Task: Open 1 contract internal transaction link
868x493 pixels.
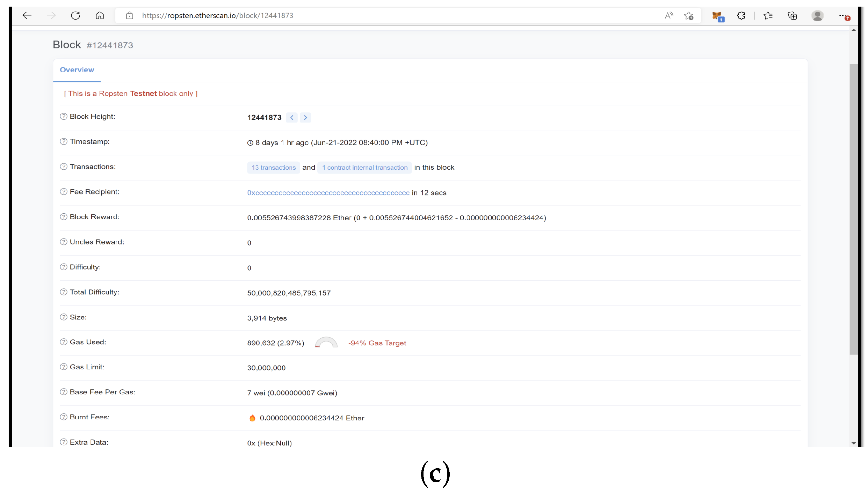Action: [x=364, y=168]
